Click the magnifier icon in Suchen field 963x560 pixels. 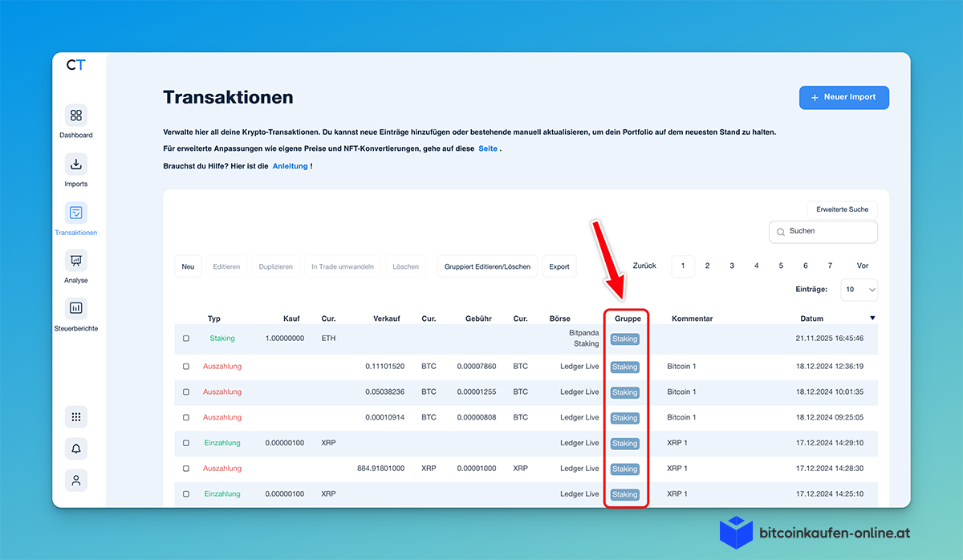[781, 232]
